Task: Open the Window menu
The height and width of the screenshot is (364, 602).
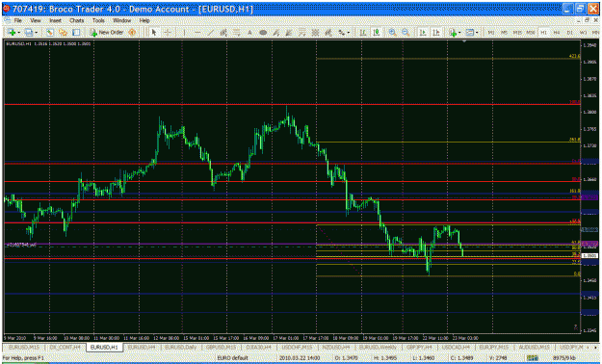Action: pyautogui.click(x=121, y=20)
